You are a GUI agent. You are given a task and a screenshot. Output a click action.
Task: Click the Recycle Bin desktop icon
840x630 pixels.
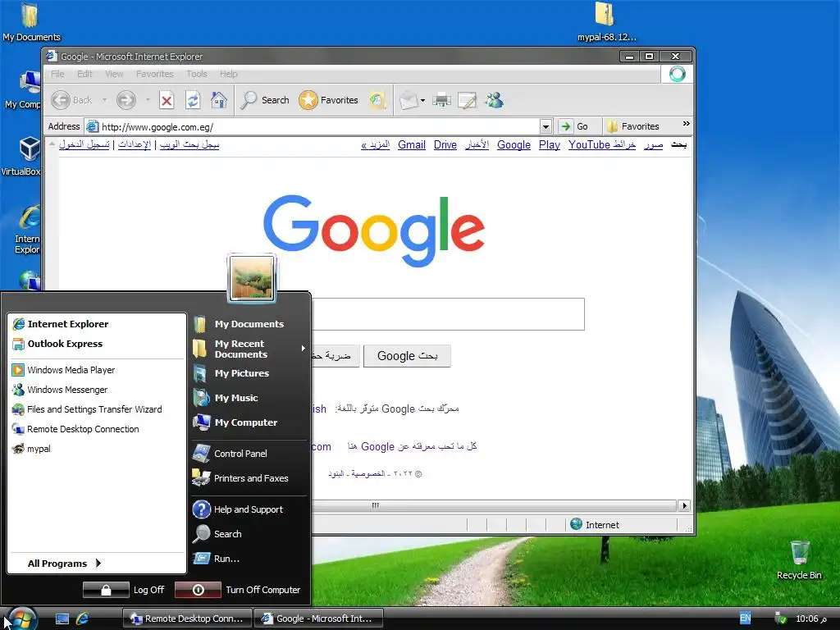(x=799, y=559)
